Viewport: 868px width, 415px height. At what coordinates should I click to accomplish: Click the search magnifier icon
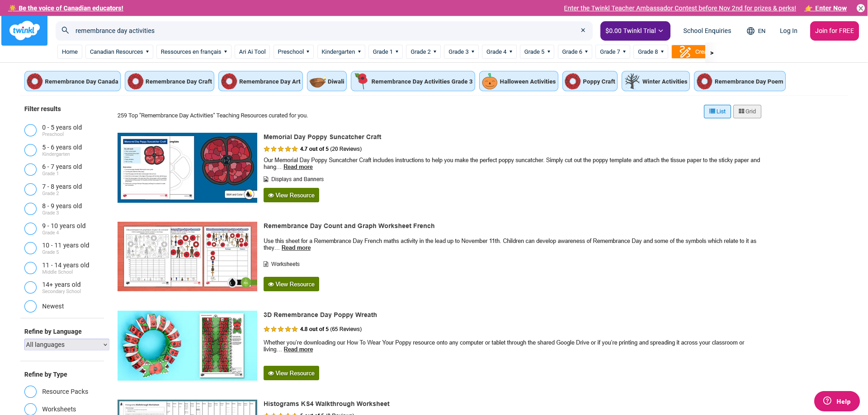click(65, 30)
